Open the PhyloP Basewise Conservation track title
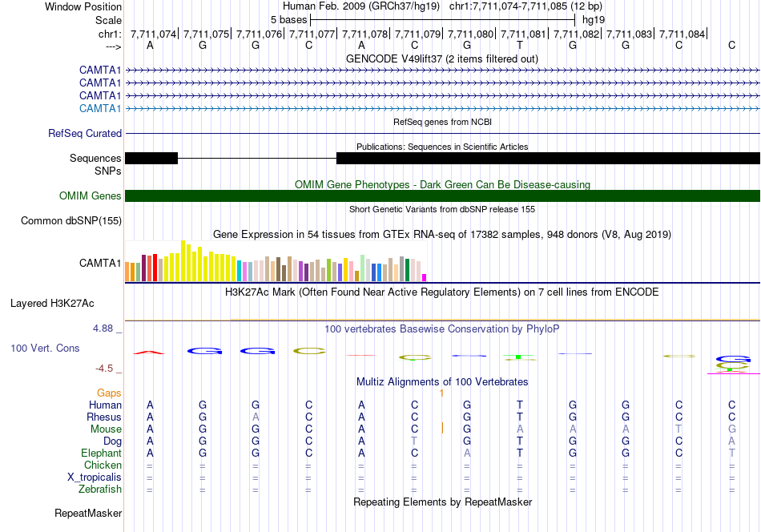 [442, 328]
